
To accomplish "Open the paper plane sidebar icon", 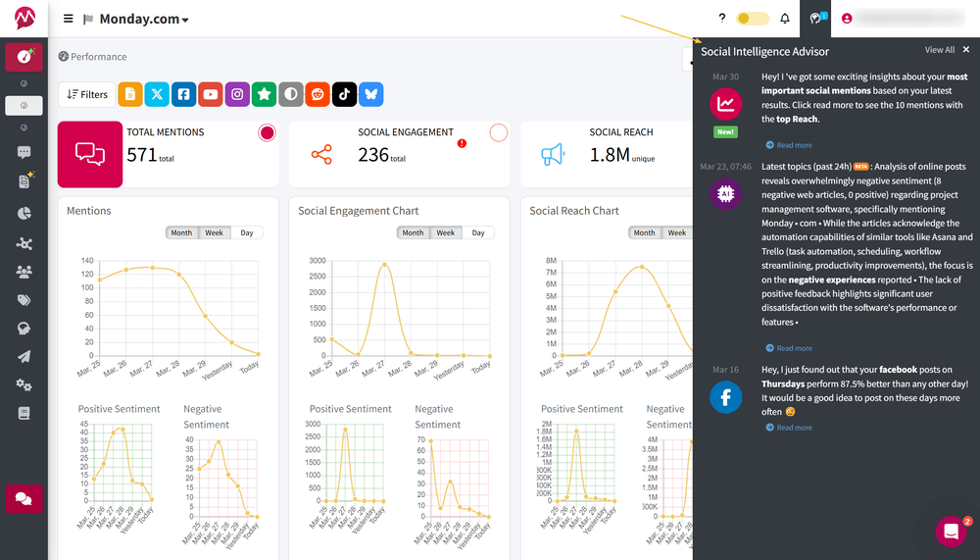I will click(x=24, y=357).
